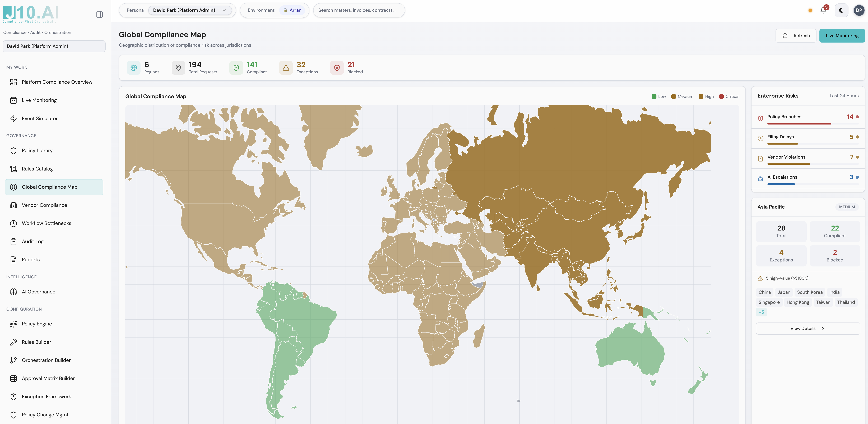This screenshot has width=868, height=424.
Task: Click the Low risk legend swatch
Action: 654,96
